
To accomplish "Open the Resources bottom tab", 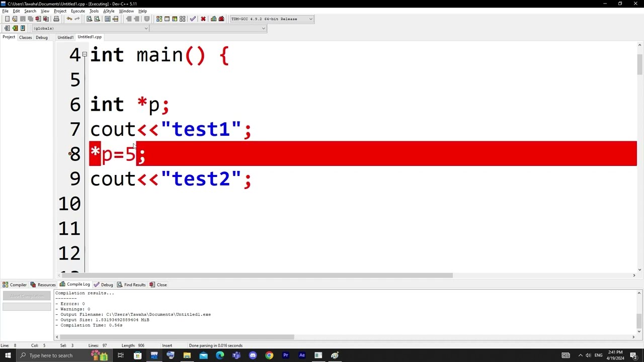I will click(43, 285).
